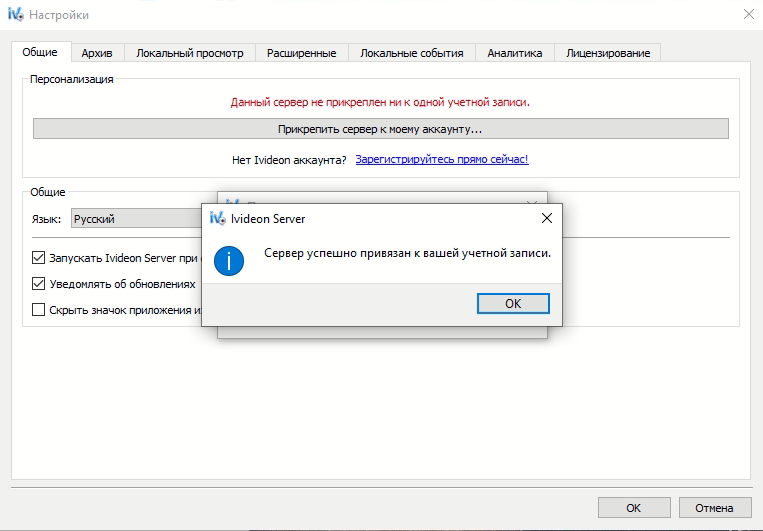Click the Ivideon logo in the Настройки title bar
Image resolution: width=763 pixels, height=531 pixels.
(16, 15)
